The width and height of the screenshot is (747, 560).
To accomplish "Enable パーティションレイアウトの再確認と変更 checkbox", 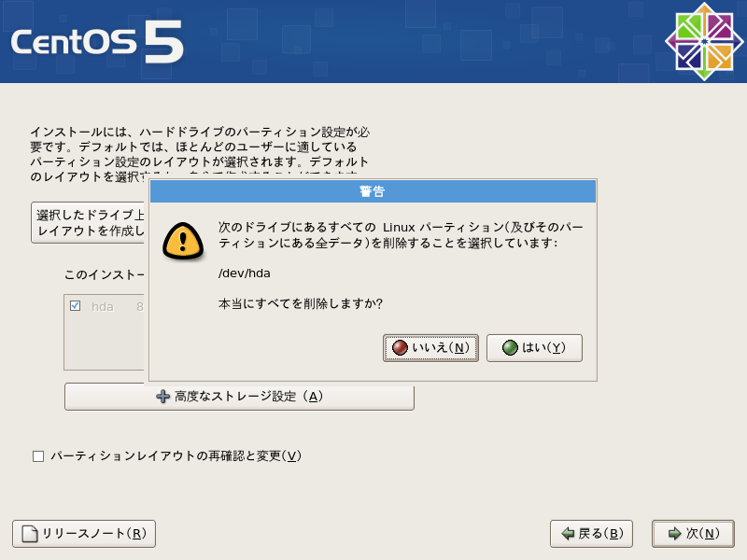I will [38, 456].
